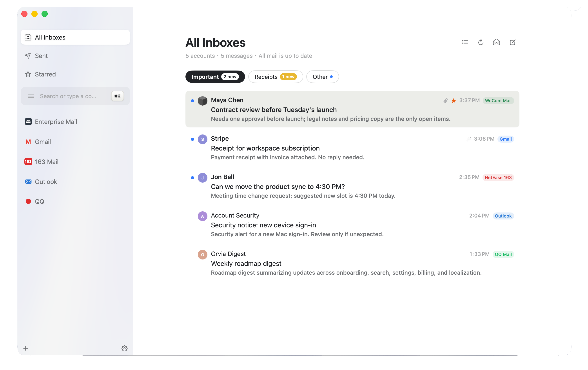Open settings gear in sidebar
This screenshot has height=370, width=588.
125,348
